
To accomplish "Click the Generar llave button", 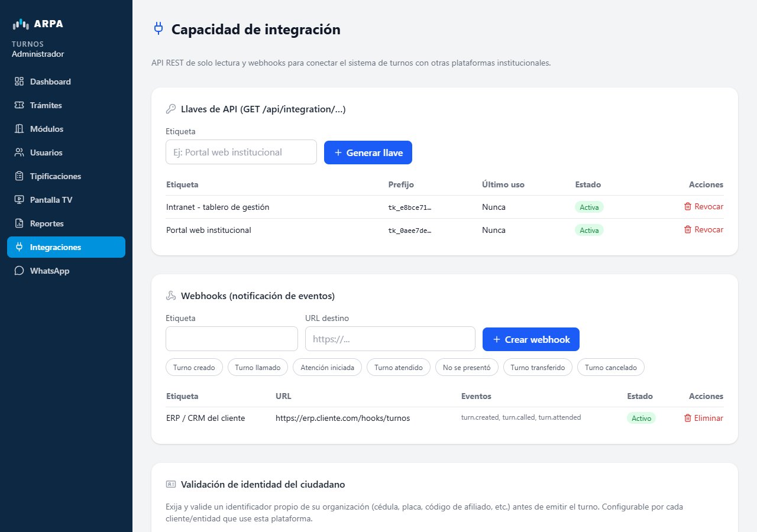I will click(368, 153).
